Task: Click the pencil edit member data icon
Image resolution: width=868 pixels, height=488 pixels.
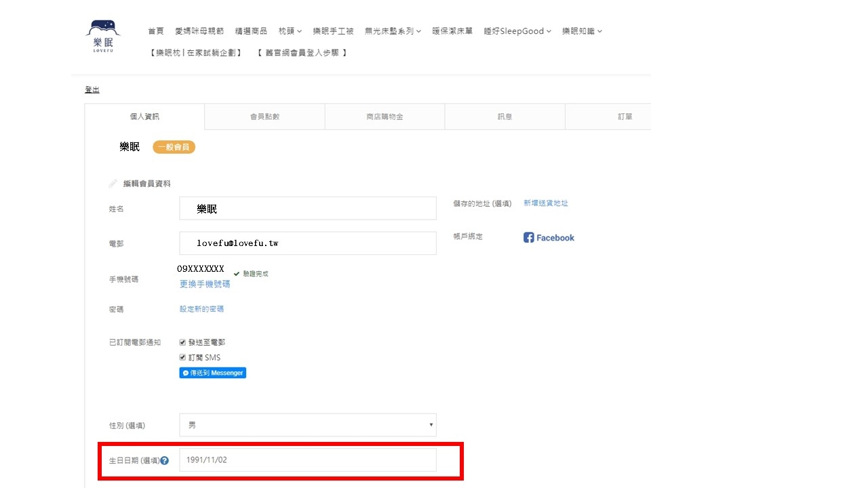Action: [x=113, y=184]
